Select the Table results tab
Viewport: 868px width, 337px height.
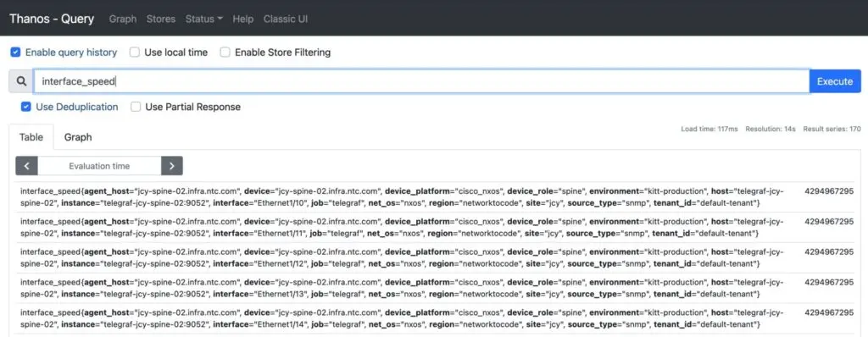click(x=31, y=137)
